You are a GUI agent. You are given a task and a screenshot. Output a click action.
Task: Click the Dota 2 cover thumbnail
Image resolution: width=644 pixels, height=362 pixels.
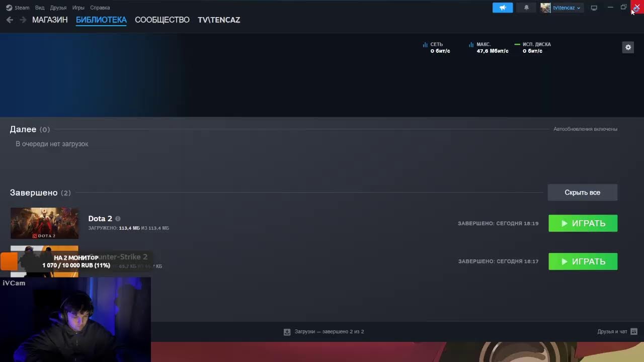pos(44,223)
